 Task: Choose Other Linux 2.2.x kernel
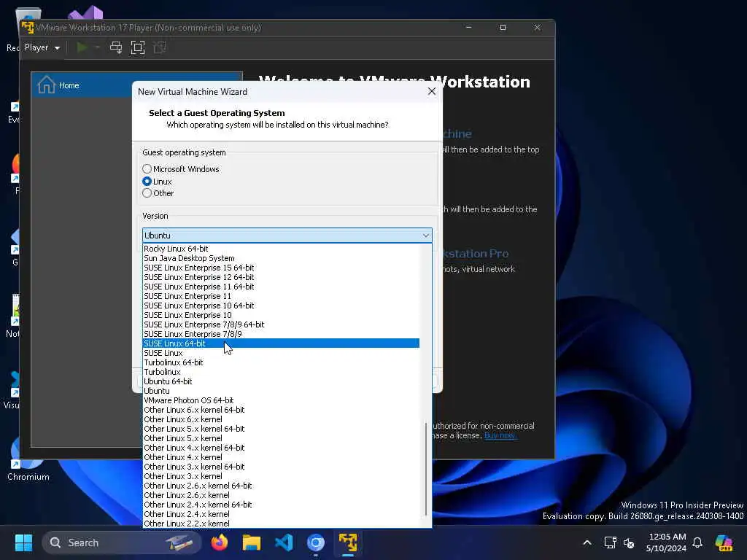pyautogui.click(x=281, y=524)
